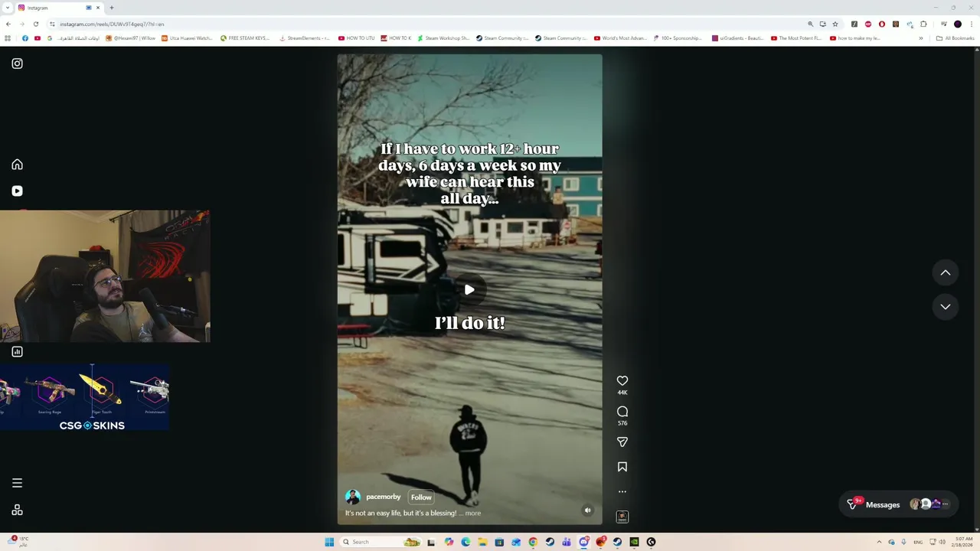Click the browser Back arrow
980x551 pixels.
pos(8,24)
